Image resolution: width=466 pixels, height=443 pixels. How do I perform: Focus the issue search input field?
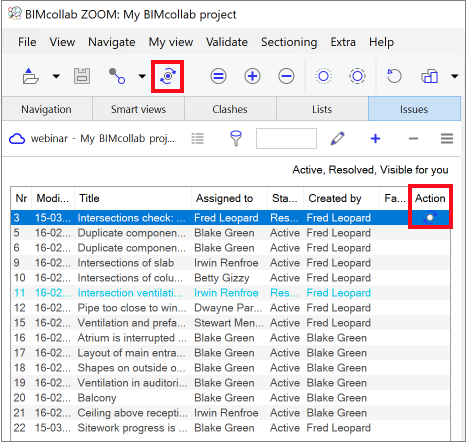(286, 138)
